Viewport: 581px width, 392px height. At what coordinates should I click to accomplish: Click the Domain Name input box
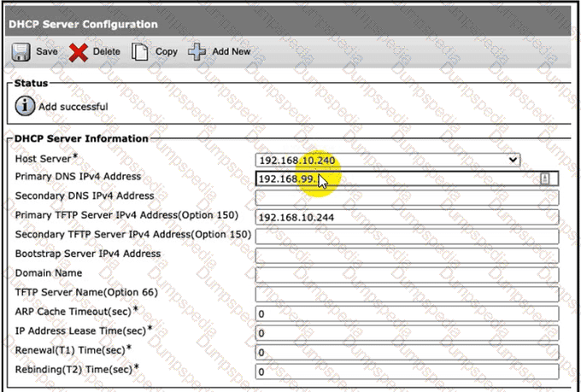407,275
